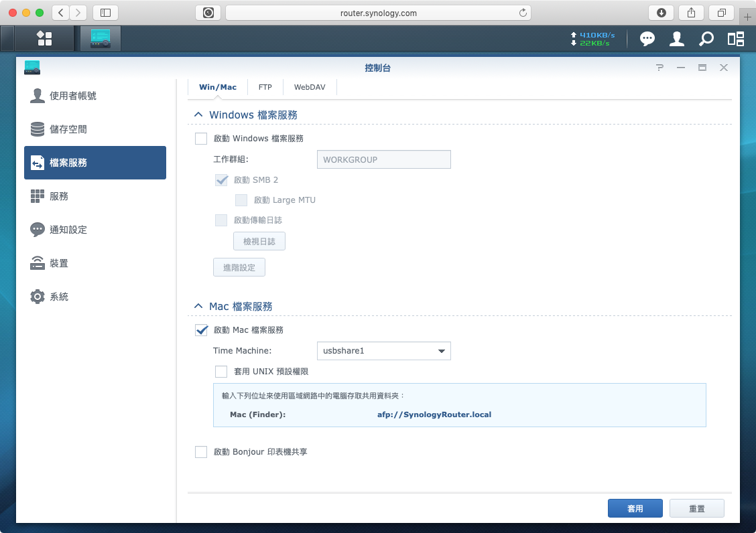Reload the page in Safari

click(523, 13)
